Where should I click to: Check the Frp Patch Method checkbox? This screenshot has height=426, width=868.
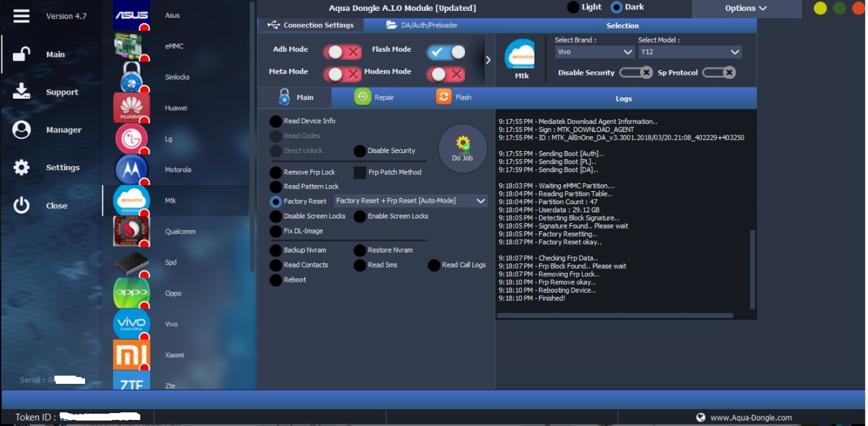click(360, 173)
